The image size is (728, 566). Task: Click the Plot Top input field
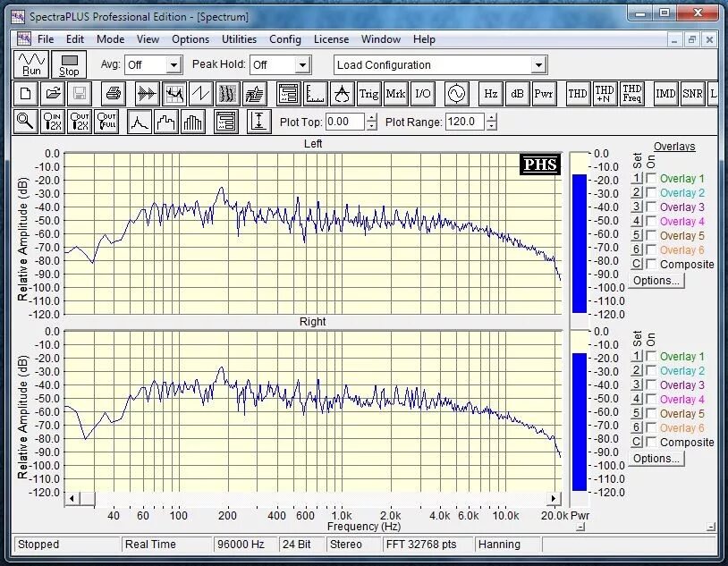click(x=345, y=122)
